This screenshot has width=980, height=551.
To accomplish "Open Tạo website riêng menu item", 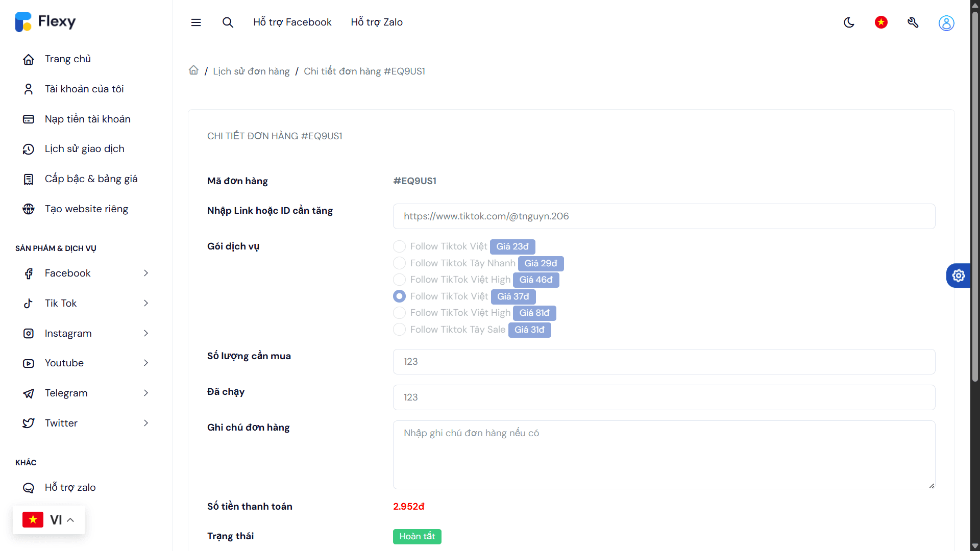I will pyautogui.click(x=86, y=209).
